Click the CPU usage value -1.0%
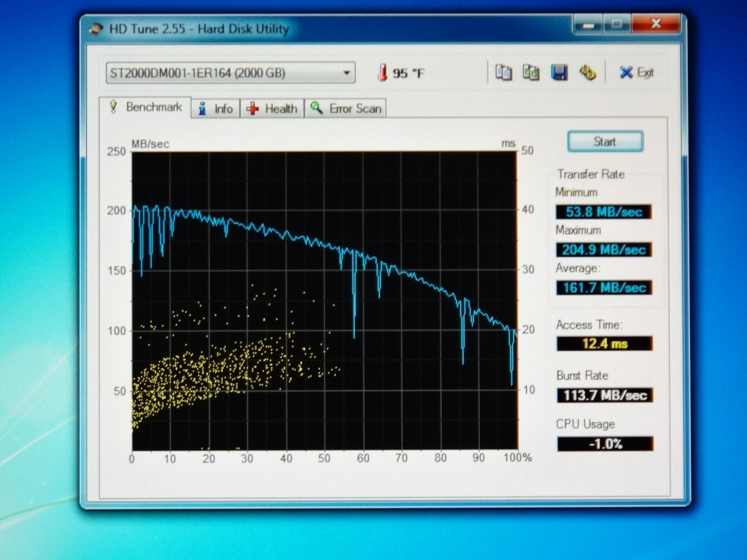747x560 pixels. coord(605,444)
